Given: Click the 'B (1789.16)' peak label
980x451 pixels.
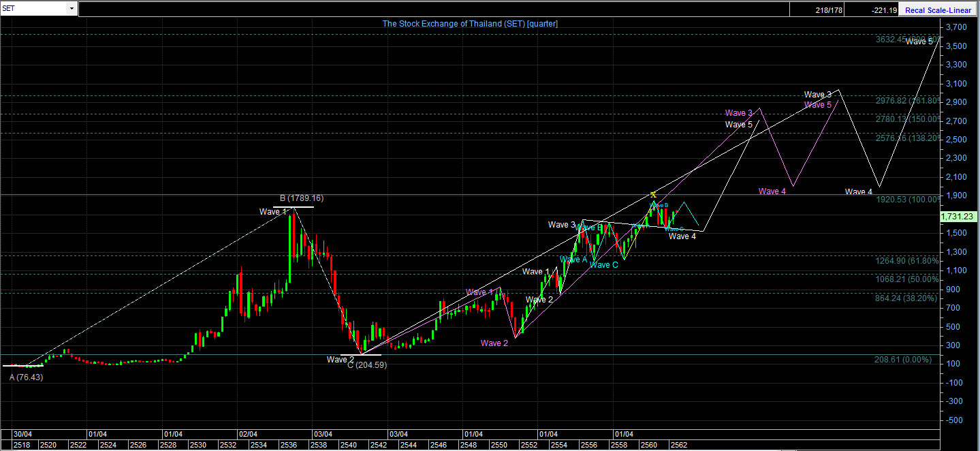Looking at the screenshot, I should point(301,198).
